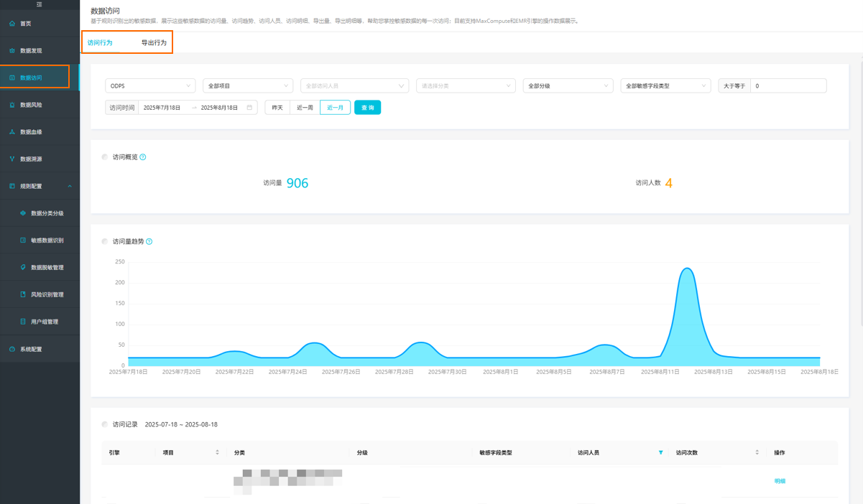This screenshot has width=863, height=504.
Task: Click filter icon in 访问人员 column
Action: pyautogui.click(x=660, y=453)
